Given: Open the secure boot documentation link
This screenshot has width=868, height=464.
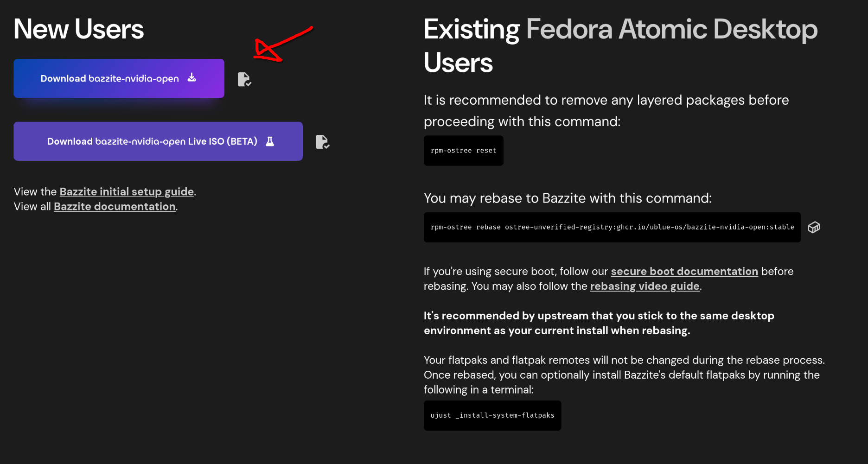Looking at the screenshot, I should tap(684, 271).
